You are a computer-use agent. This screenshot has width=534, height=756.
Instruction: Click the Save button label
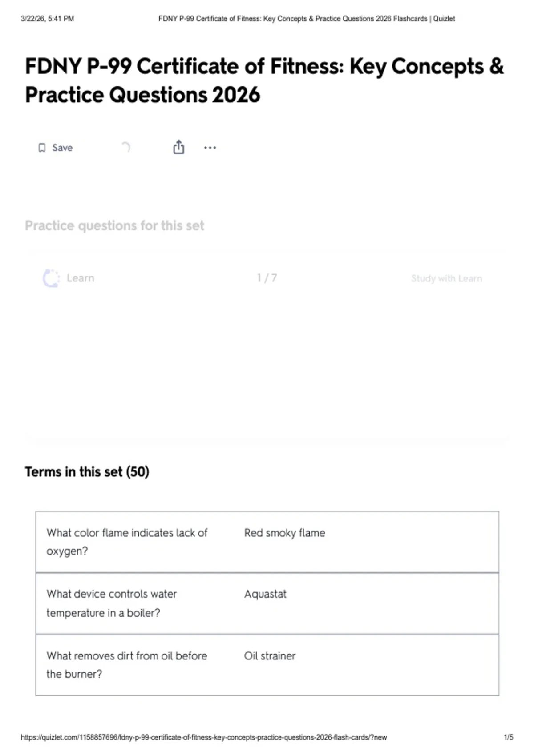point(62,148)
